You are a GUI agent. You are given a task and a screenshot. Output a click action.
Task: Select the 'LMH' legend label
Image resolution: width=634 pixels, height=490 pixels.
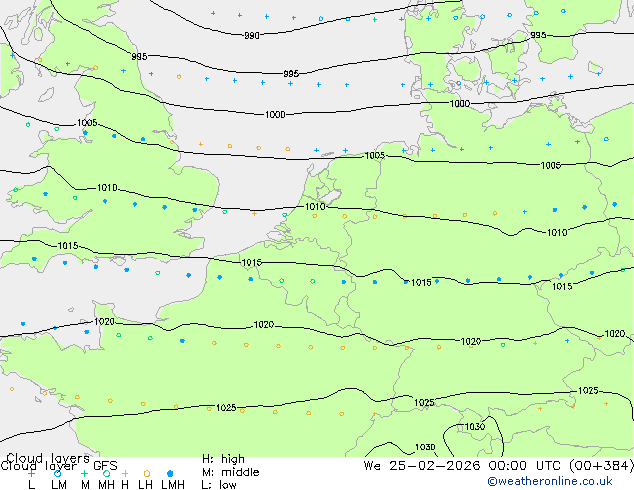(x=173, y=484)
